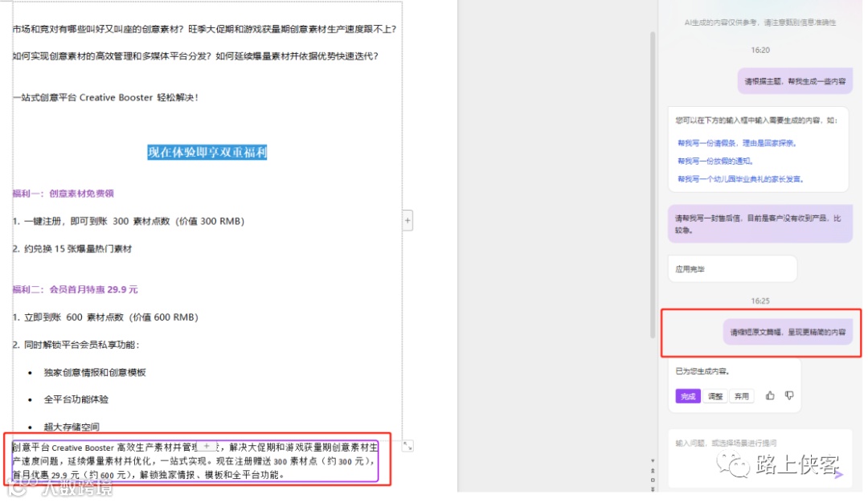Focus the 输入问题 chat input field

click(759, 458)
